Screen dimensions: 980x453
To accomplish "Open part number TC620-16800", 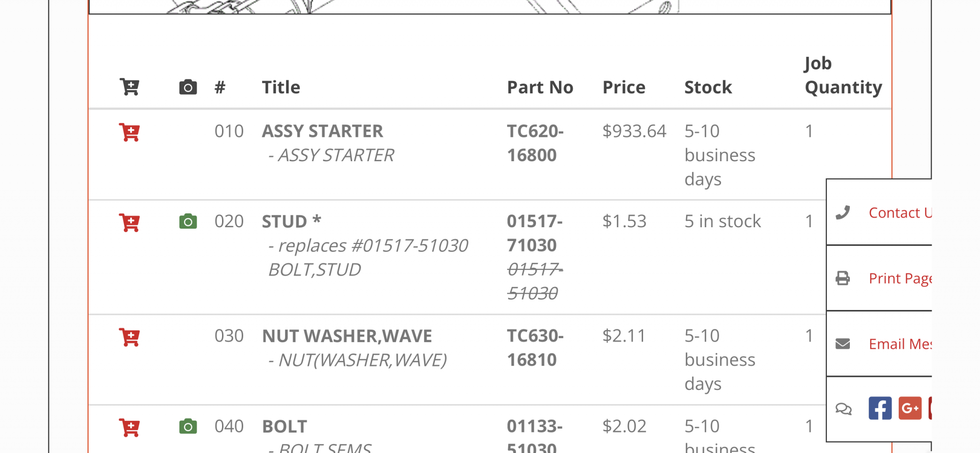I will pos(535,143).
